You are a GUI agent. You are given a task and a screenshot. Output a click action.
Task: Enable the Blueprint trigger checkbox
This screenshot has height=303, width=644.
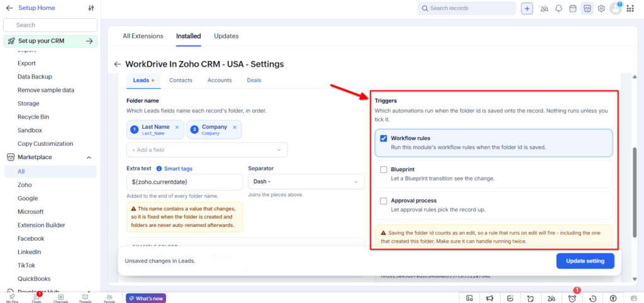[x=384, y=170]
